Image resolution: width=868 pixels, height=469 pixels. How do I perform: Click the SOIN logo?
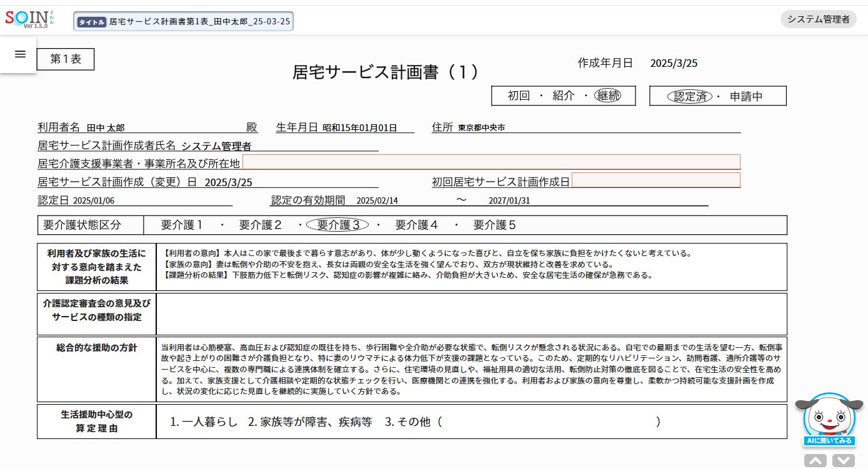pos(29,20)
